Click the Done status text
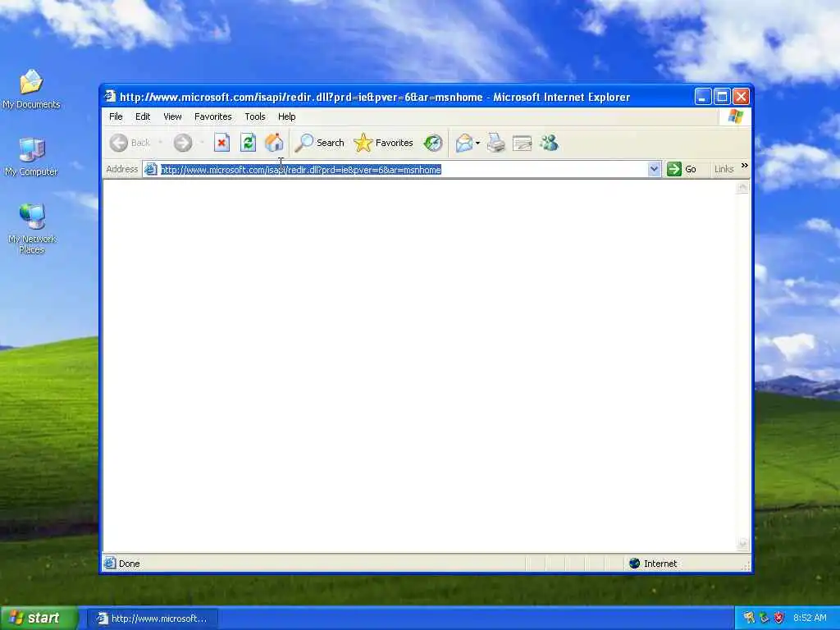Viewport: 840px width, 630px height. [x=129, y=564]
